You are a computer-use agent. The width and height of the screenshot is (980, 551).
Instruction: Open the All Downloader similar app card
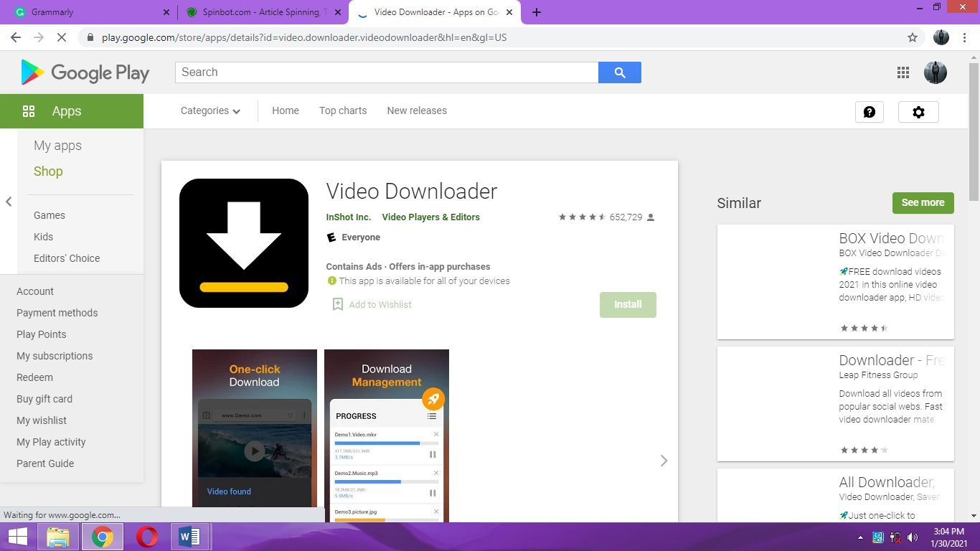(x=836, y=495)
